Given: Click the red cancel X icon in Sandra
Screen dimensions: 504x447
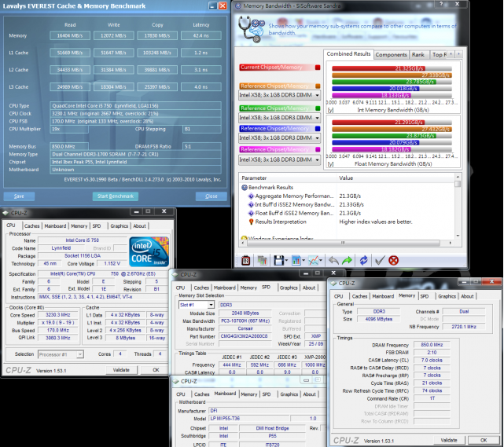Looking at the screenshot, I should (x=393, y=260).
